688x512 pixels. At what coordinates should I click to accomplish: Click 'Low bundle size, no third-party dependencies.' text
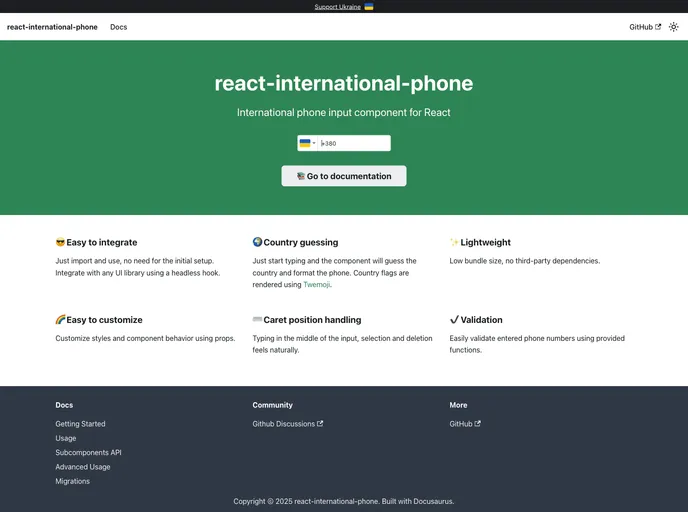click(x=524, y=261)
